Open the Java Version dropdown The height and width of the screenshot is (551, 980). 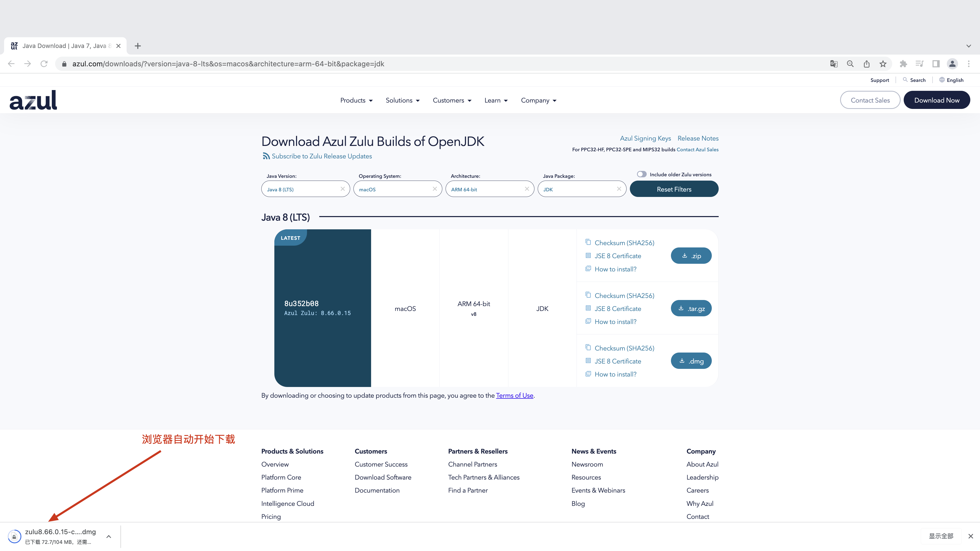[305, 189]
